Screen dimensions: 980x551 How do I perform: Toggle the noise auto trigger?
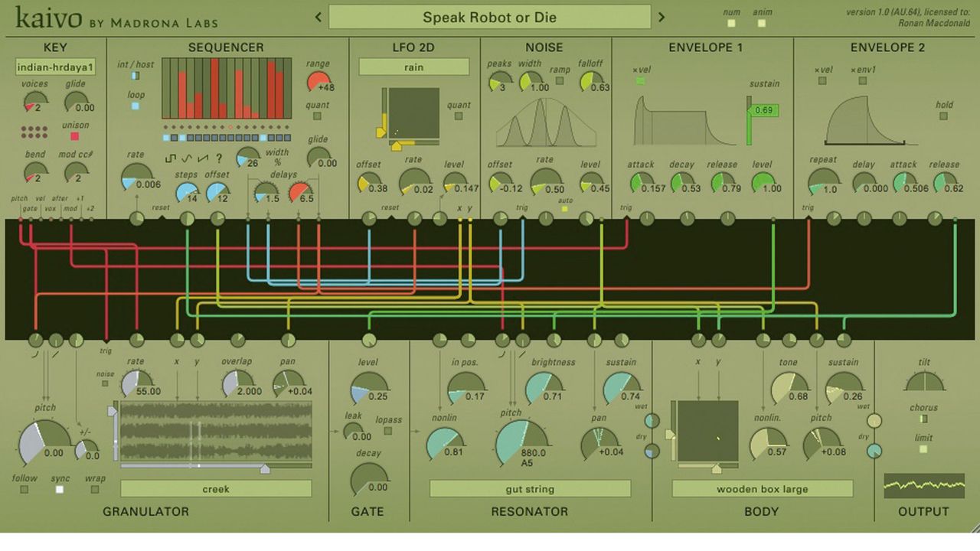(566, 208)
